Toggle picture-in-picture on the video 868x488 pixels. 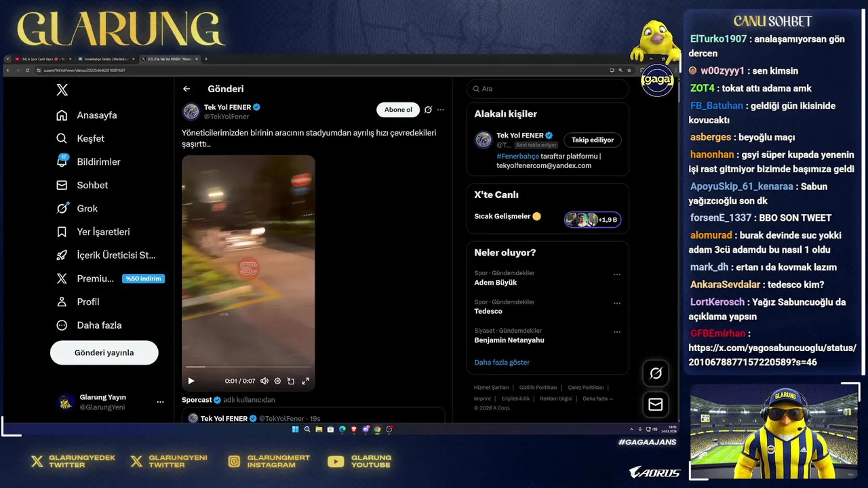tap(291, 381)
